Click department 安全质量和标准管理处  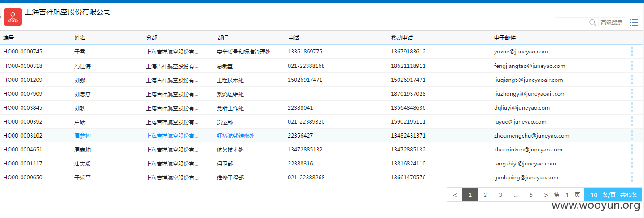point(244,52)
